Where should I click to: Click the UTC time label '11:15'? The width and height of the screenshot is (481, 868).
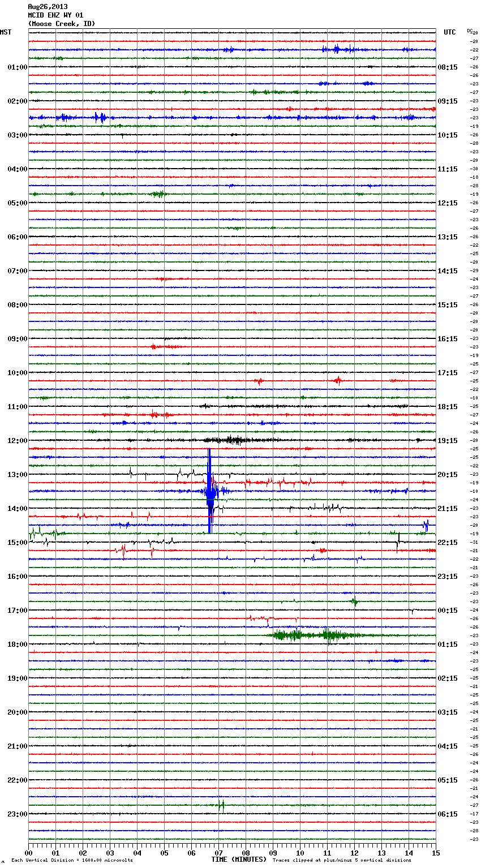pyautogui.click(x=448, y=169)
